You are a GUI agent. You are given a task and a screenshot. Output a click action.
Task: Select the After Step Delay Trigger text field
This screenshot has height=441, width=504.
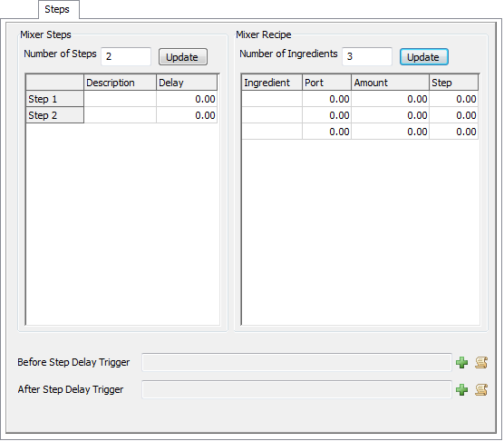tap(297, 389)
